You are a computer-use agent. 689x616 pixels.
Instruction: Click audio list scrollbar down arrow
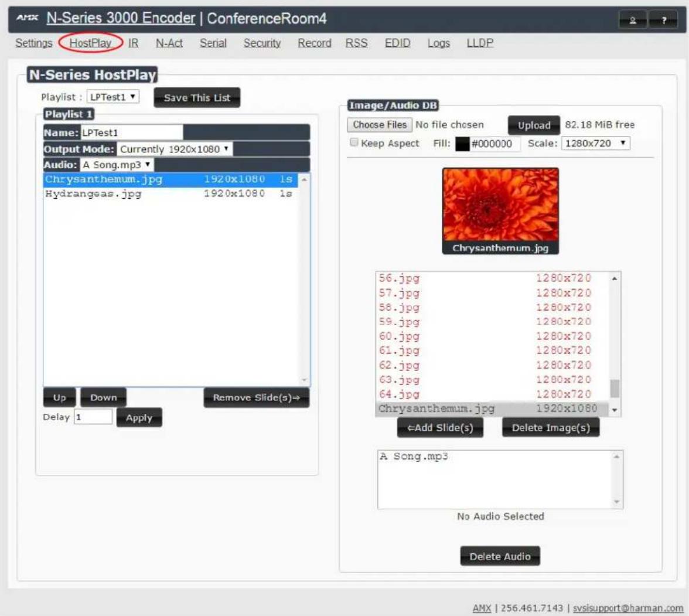(616, 502)
